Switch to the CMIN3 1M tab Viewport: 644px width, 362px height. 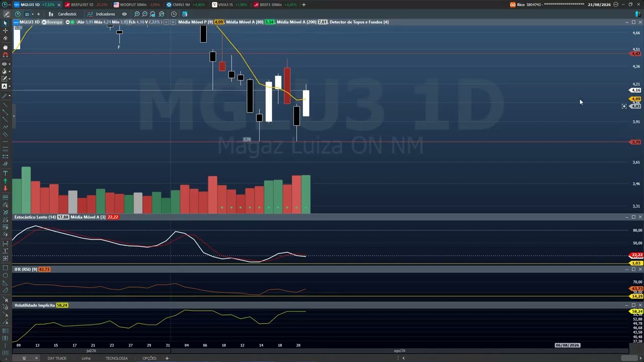(x=186, y=5)
